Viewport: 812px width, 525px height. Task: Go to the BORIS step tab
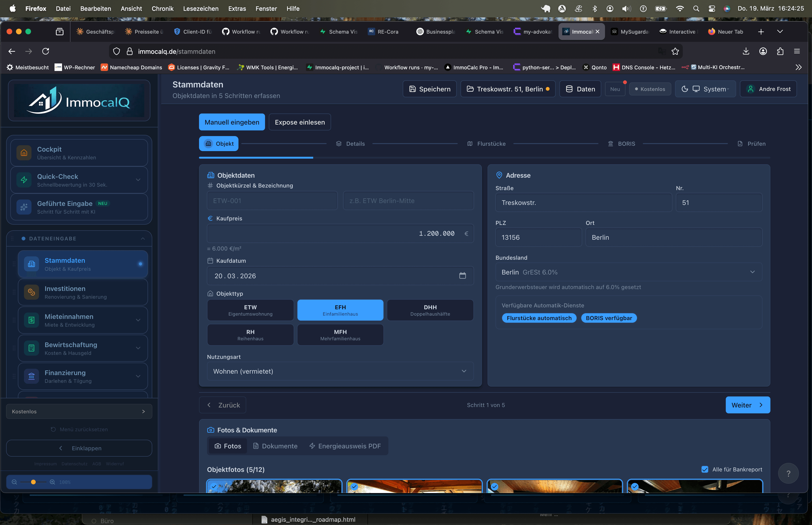(622, 144)
